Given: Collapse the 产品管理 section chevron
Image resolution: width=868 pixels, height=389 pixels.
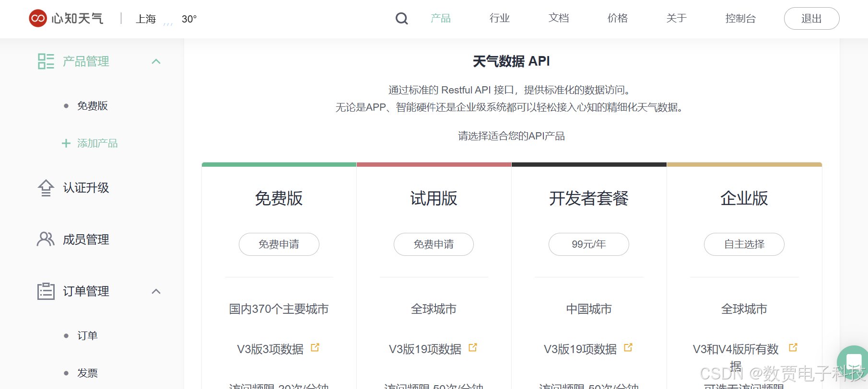Looking at the screenshot, I should 156,61.
